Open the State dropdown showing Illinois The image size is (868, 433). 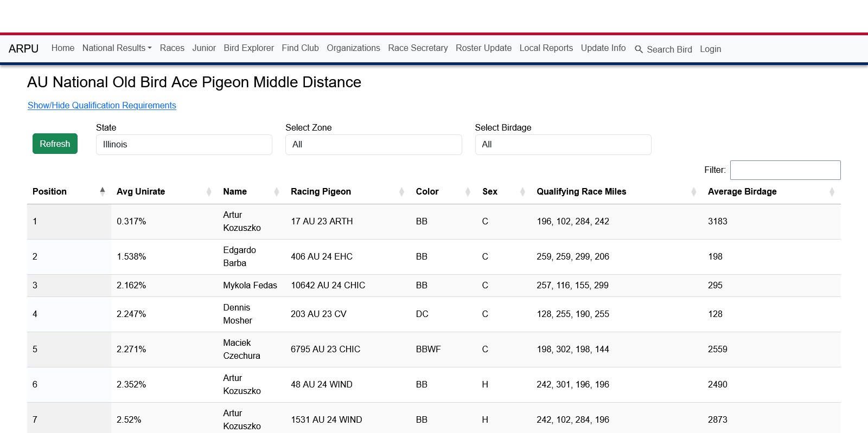[x=184, y=145]
